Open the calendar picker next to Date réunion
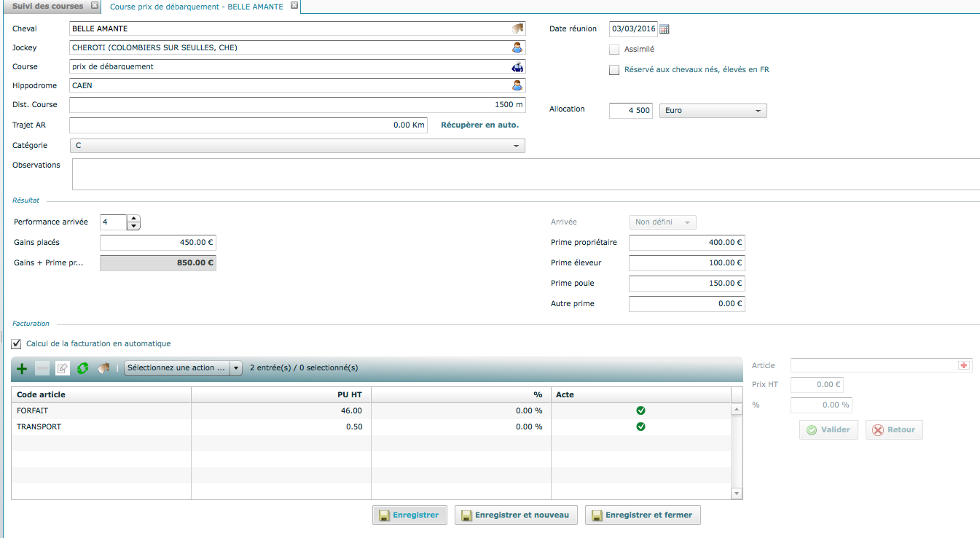Viewport: 980px width, 538px height. pos(664,29)
